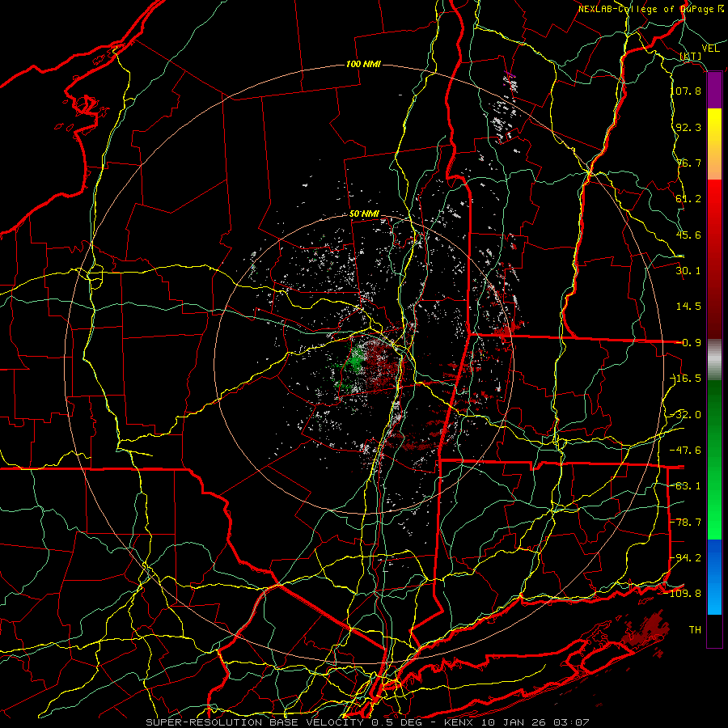Pick the gray segment of the color bar

pyautogui.click(x=714, y=360)
